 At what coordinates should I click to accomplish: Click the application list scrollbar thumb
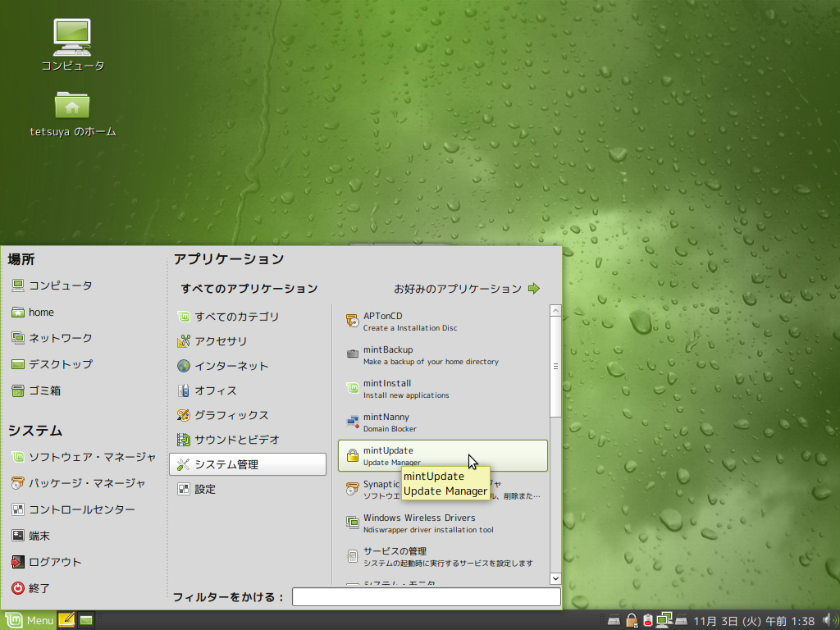click(555, 367)
